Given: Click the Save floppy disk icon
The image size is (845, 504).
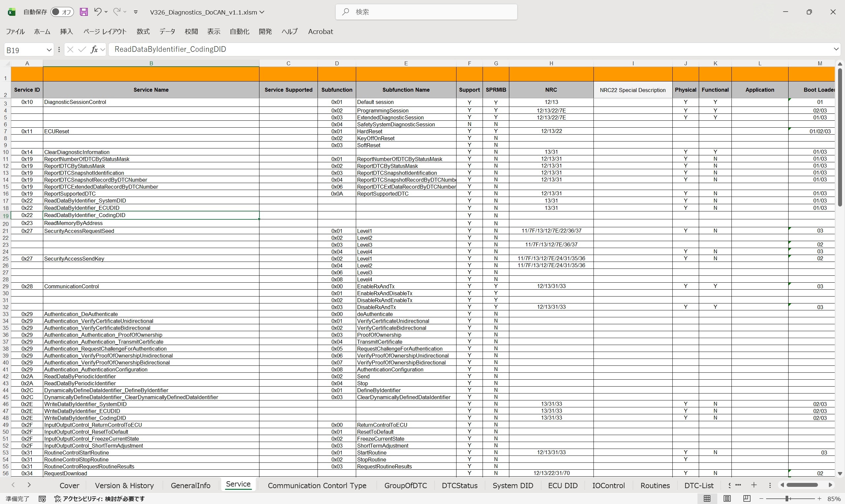Looking at the screenshot, I should 84,12.
